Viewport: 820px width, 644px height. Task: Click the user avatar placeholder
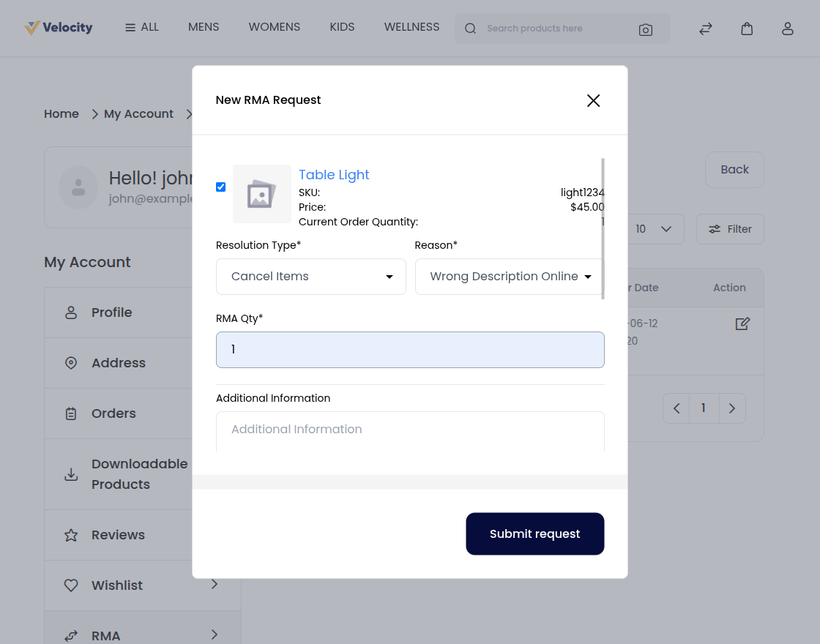(78, 187)
